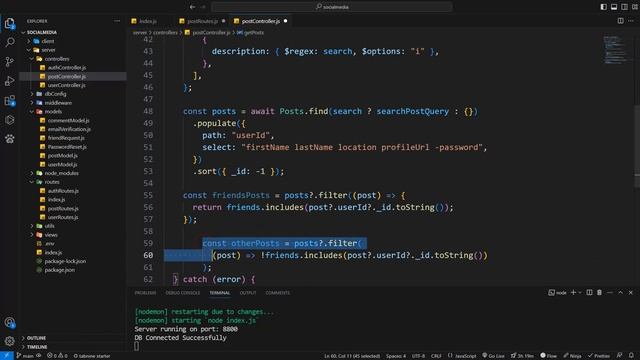Click tabnine starter status item
Viewport: 640px width, 360px height.
(92, 356)
